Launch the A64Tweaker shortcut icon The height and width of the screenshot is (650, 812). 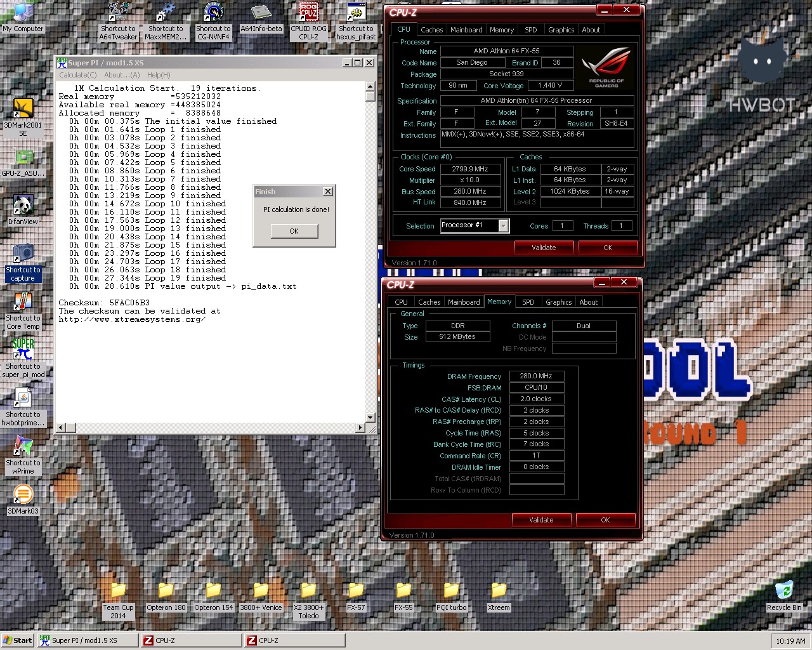118,21
